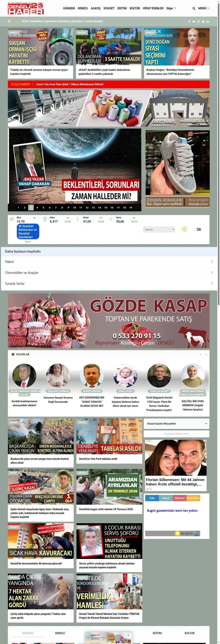Open Cemile Kuru author portrait
The width and height of the screenshot is (220, 644).
(125, 375)
